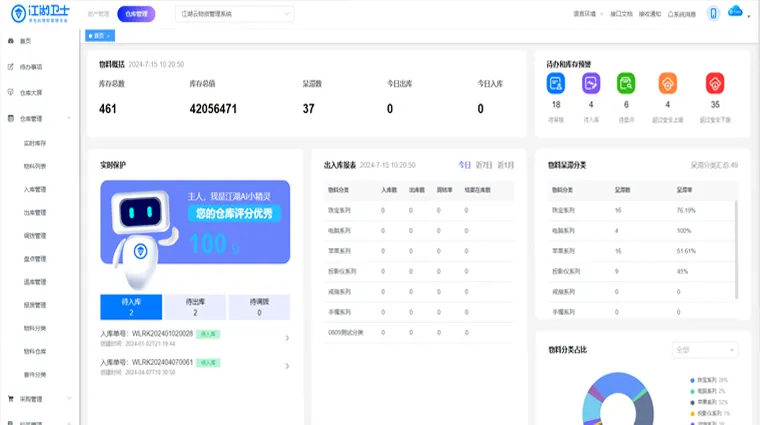
Task: Open 报废管理 in the sidebar
Action: point(35,305)
